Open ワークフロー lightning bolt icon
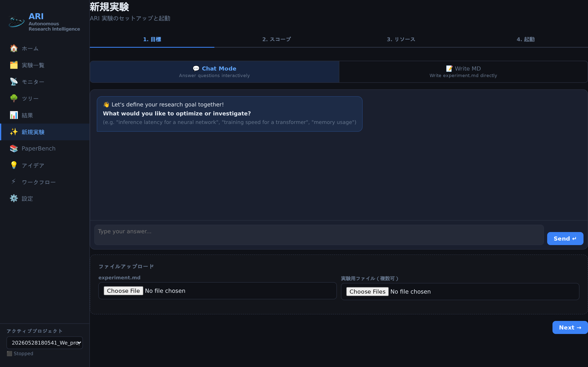This screenshot has width=588, height=367. tap(14, 182)
